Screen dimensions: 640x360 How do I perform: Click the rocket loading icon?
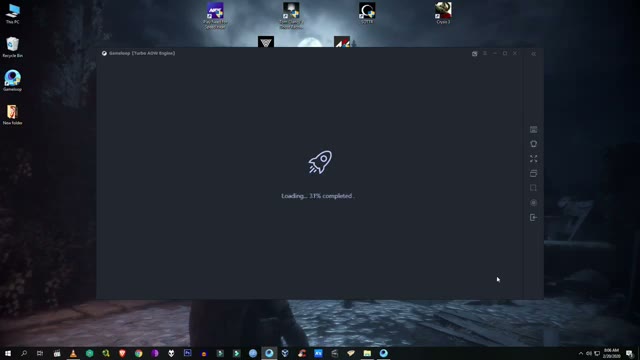coord(320,162)
